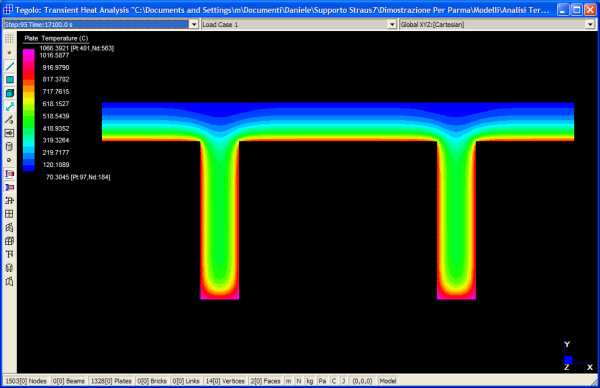Click the cylinder-shaped toolbar icon
This screenshot has height=388, width=600.
10,147
